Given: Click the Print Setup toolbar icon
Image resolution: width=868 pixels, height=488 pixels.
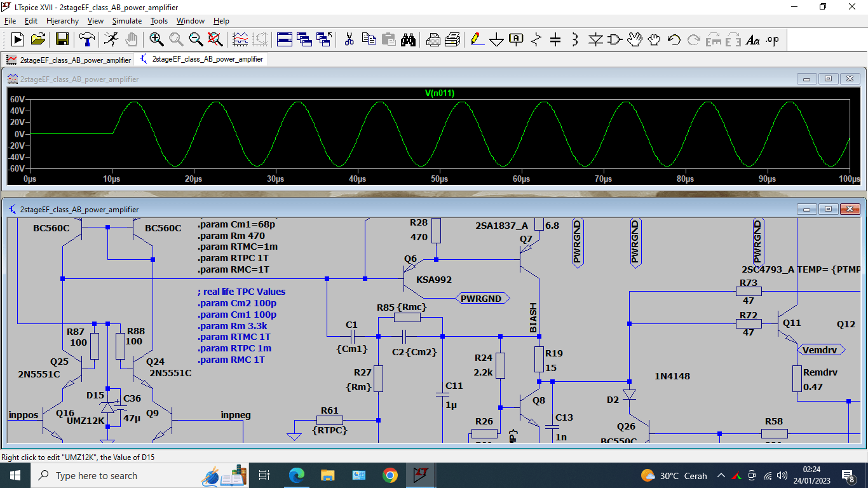Looking at the screenshot, I should [x=452, y=39].
